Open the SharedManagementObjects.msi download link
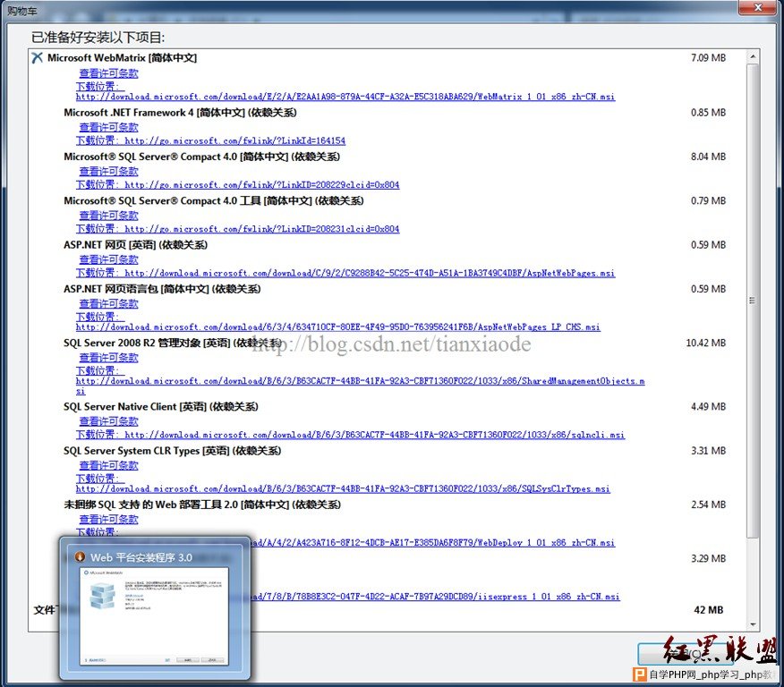Image resolution: width=784 pixels, height=687 pixels. click(x=360, y=381)
